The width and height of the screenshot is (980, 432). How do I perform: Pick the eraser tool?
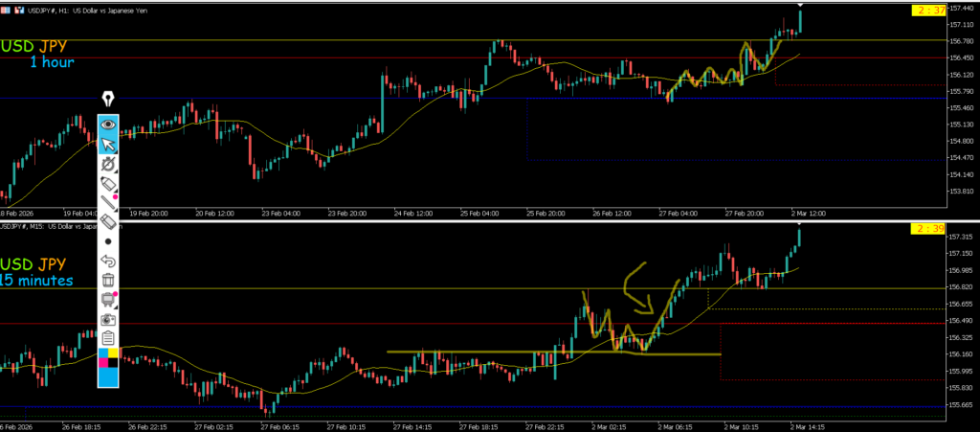click(x=108, y=221)
